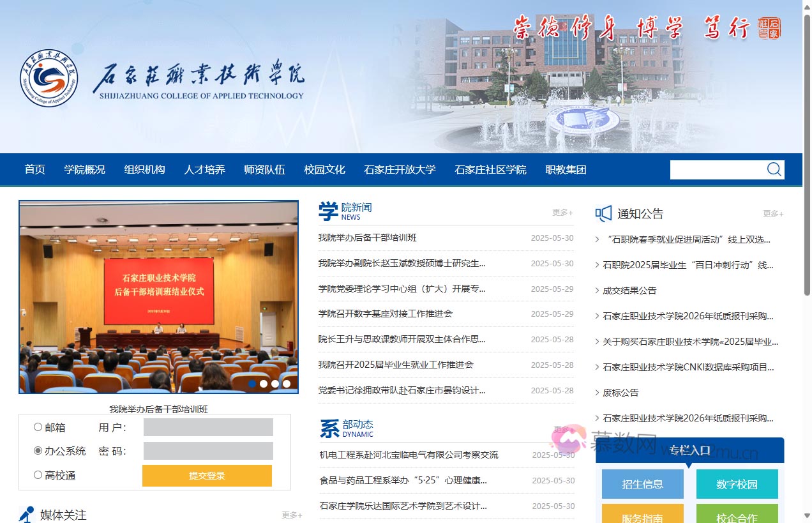Click the megaphone icon beside 通知公告
812x523 pixels.
[603, 214]
